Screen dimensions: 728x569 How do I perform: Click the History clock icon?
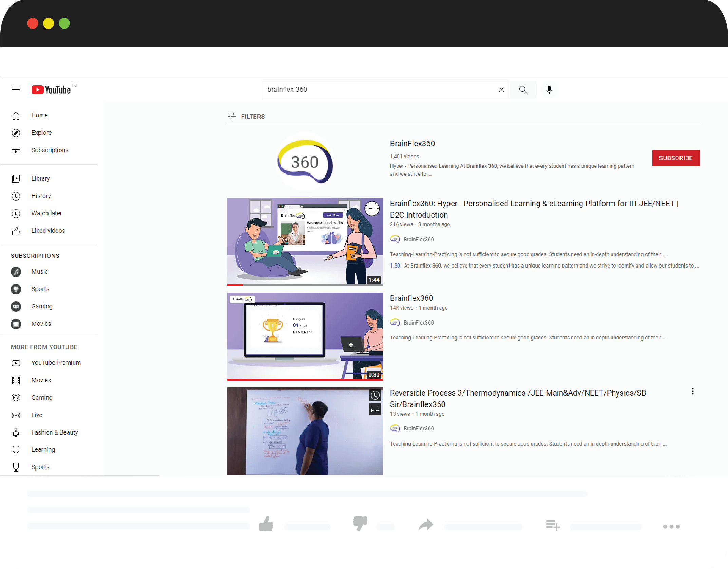click(x=16, y=196)
